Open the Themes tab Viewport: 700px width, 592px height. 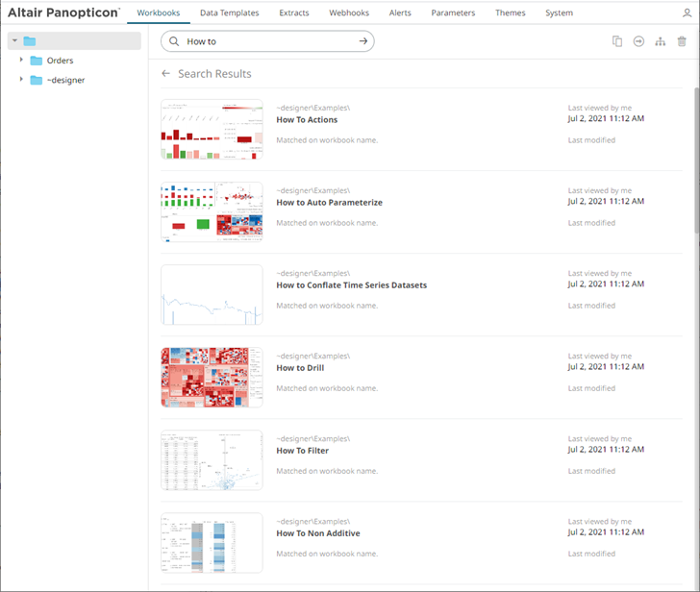[x=510, y=13]
